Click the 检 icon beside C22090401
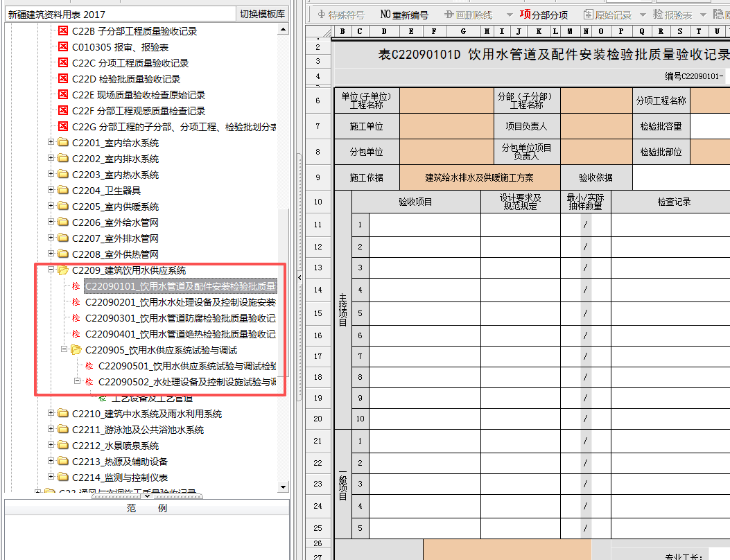This screenshot has width=730, height=560. [76, 334]
